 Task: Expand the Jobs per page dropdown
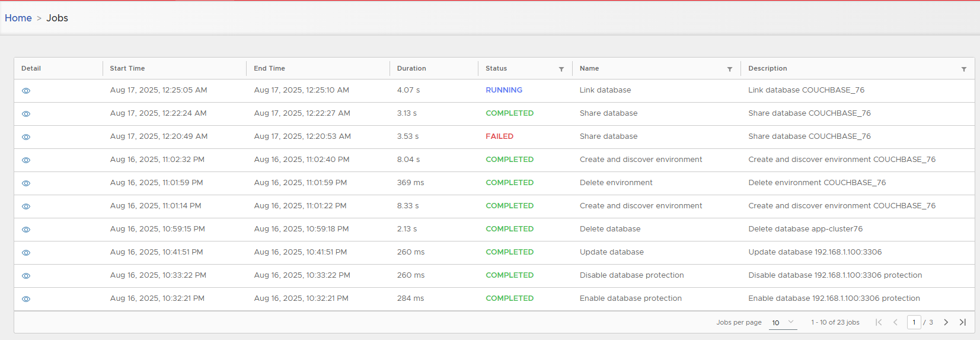783,322
